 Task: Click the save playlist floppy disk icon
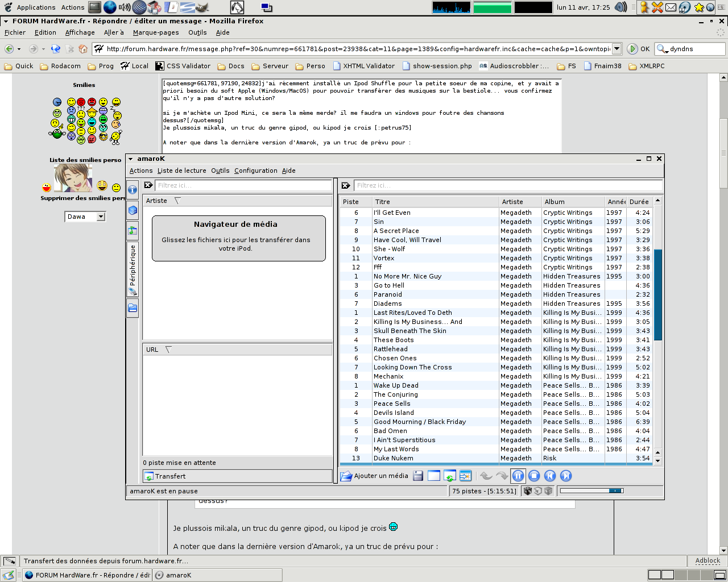click(418, 476)
